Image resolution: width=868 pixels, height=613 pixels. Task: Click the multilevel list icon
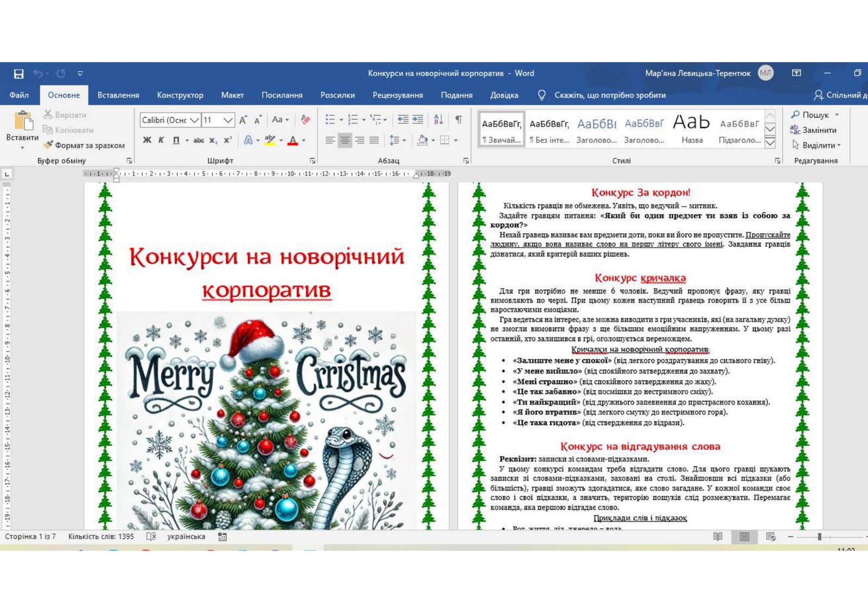click(x=375, y=120)
